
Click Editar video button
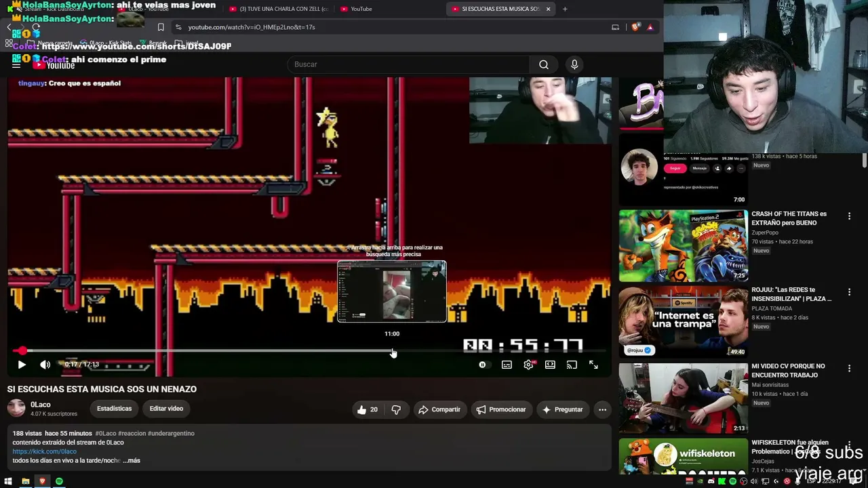click(x=166, y=409)
